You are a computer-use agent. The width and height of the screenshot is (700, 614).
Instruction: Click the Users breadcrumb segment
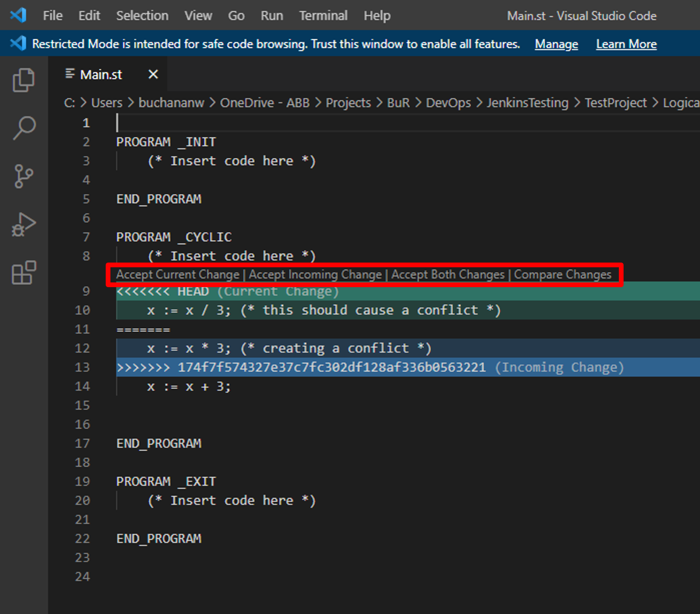106,103
